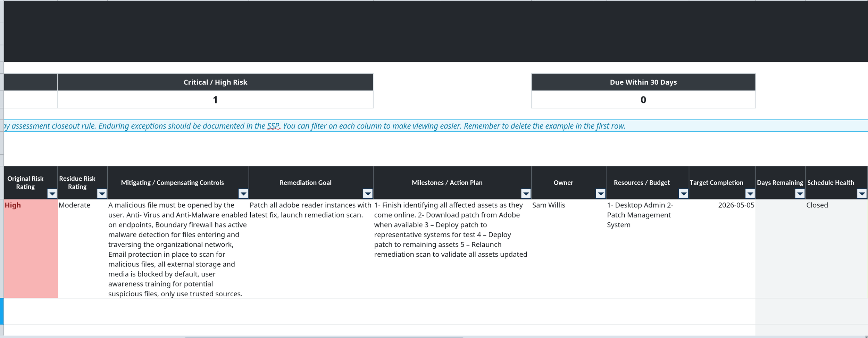Open Schedule Health filter dropdown
This screenshot has width=868, height=338.
[862, 194]
